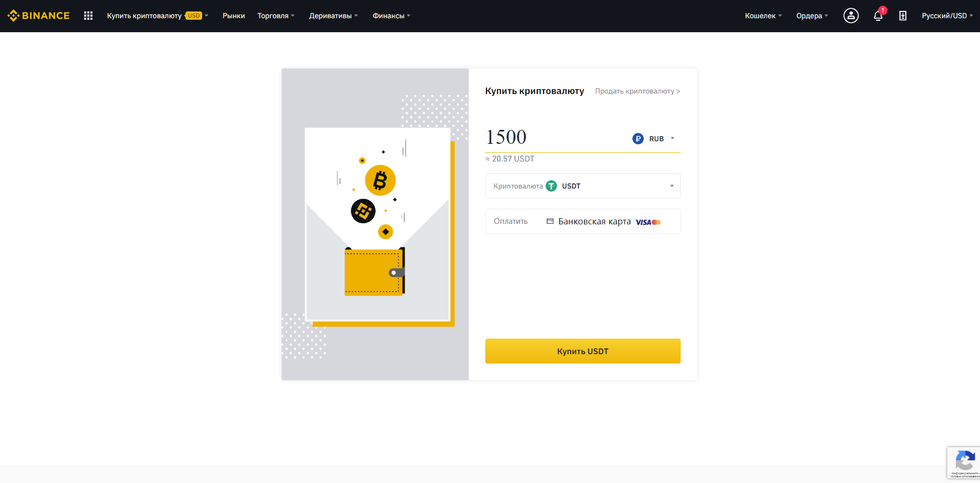Click the Продать криптовалюту link
This screenshot has height=483, width=980.
tap(638, 91)
